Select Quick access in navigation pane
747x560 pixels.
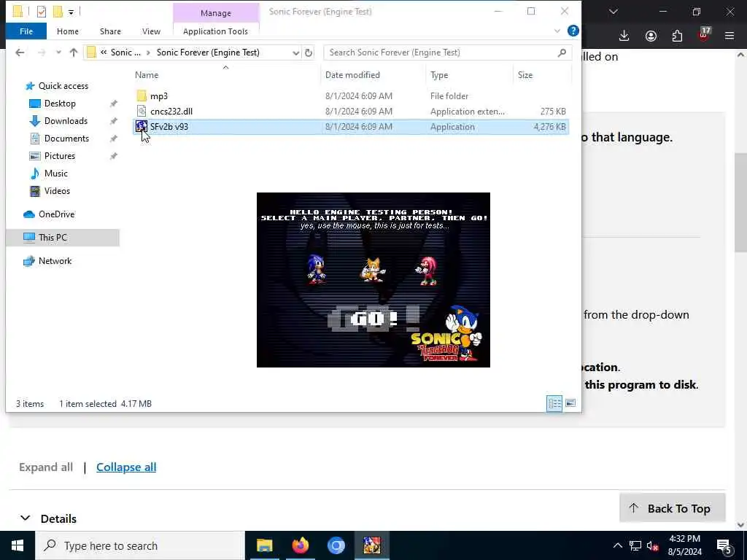pyautogui.click(x=63, y=86)
